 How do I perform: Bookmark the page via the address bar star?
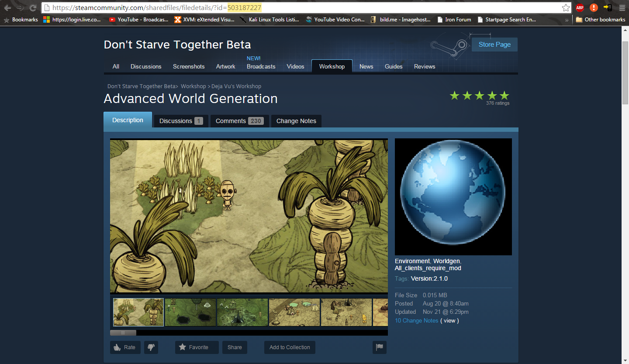click(x=565, y=7)
